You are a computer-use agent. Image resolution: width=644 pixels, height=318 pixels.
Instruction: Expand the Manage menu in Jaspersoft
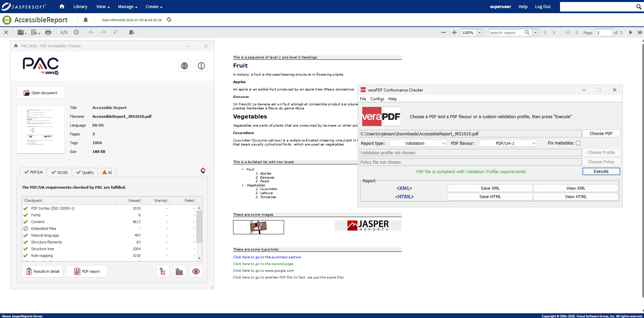tap(128, 6)
